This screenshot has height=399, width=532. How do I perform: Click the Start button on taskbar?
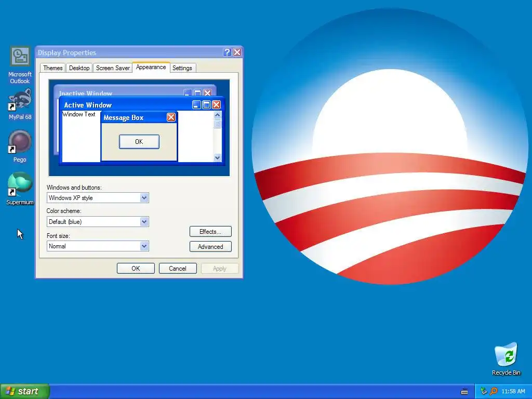pyautogui.click(x=24, y=391)
